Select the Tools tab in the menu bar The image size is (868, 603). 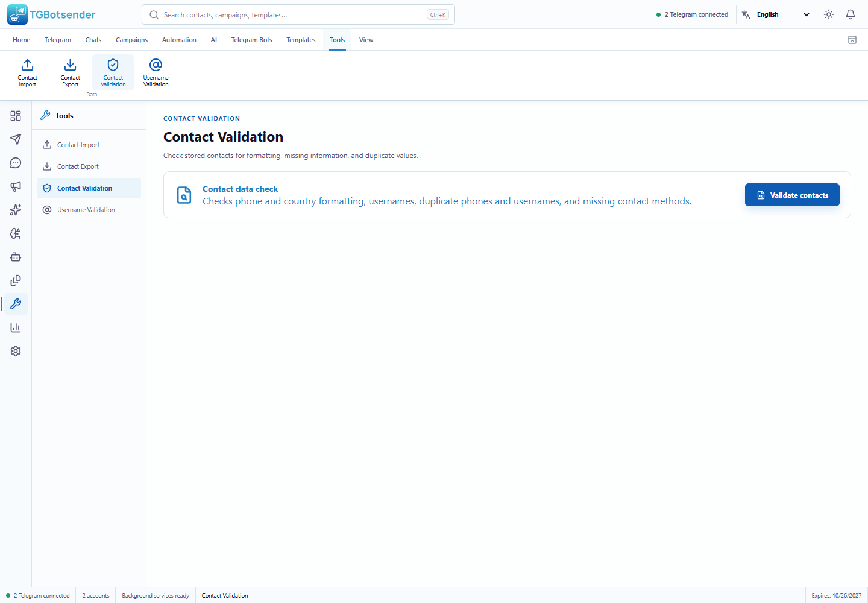(338, 40)
